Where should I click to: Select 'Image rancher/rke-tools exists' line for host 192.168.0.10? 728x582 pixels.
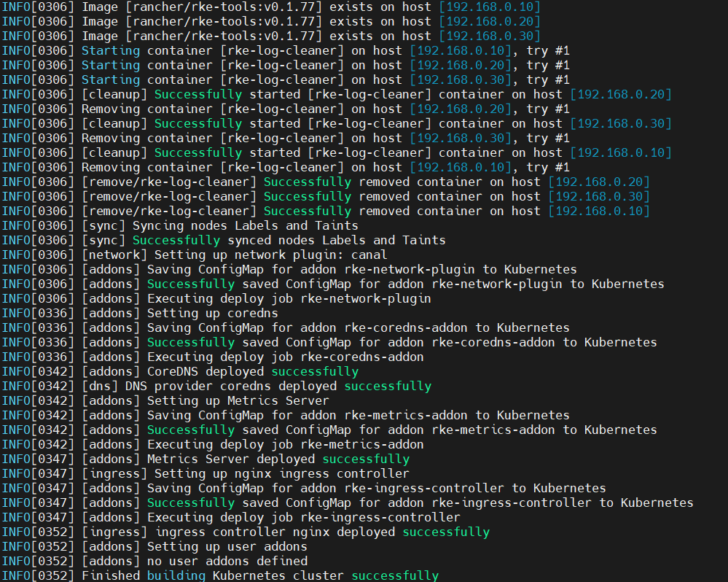pos(272,7)
